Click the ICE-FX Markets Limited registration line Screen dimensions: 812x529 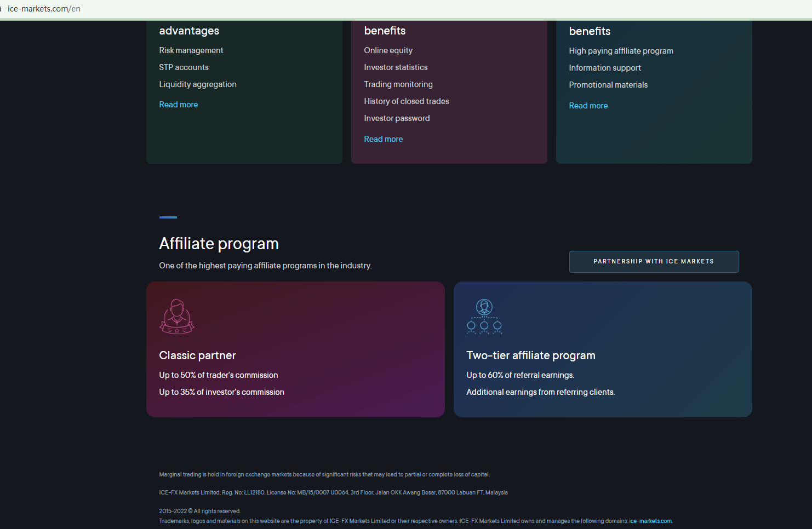(333, 493)
